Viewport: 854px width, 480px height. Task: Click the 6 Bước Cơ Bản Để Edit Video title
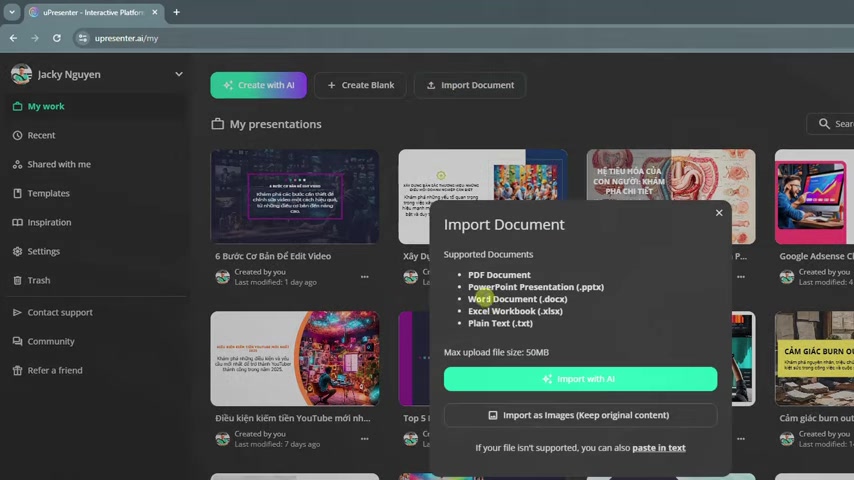coord(273,256)
